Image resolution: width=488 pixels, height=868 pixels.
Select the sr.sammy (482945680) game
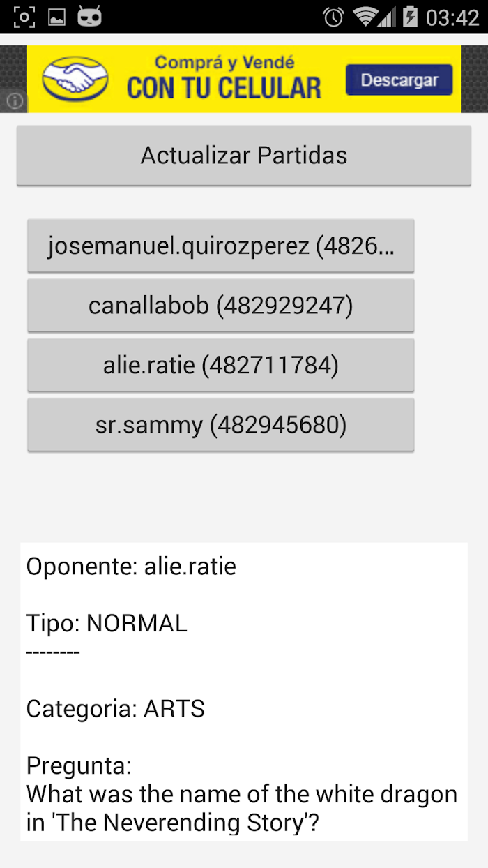click(221, 425)
